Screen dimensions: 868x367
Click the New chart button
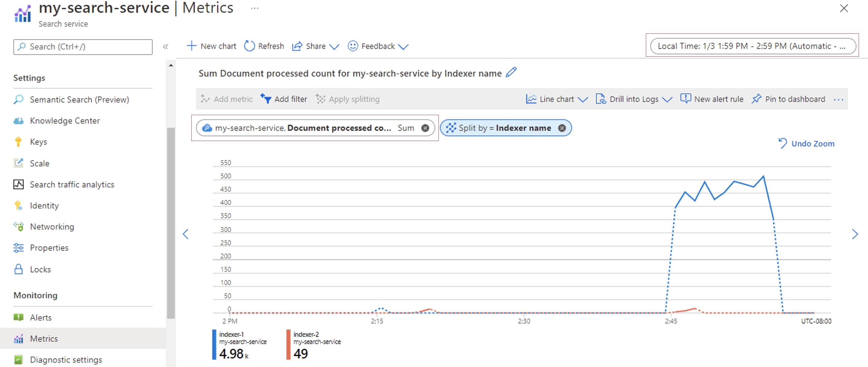[x=212, y=46]
